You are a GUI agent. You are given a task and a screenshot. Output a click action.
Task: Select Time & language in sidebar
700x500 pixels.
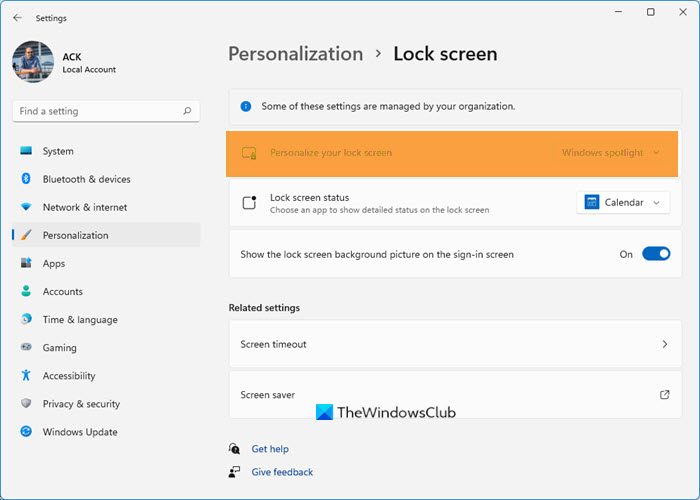click(79, 320)
